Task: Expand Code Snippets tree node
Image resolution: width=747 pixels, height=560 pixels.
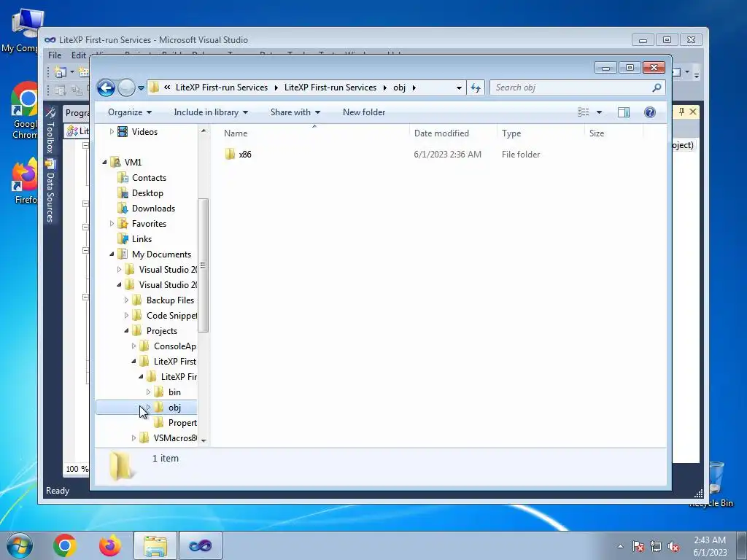Action: pyautogui.click(x=126, y=315)
